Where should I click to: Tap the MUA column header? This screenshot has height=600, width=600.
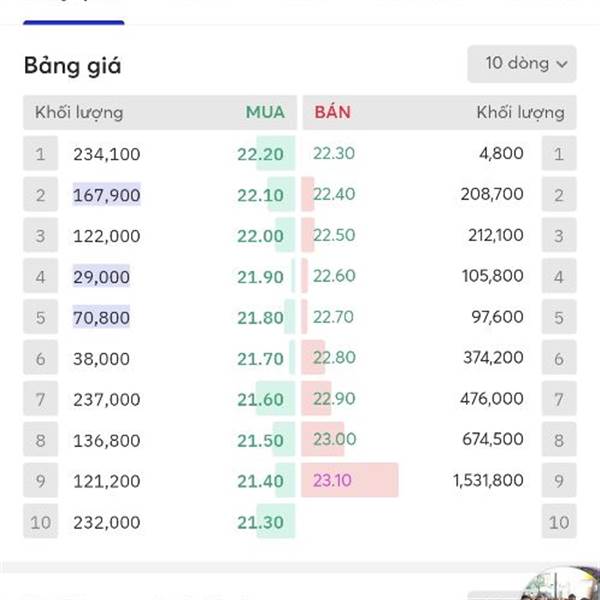tap(265, 112)
